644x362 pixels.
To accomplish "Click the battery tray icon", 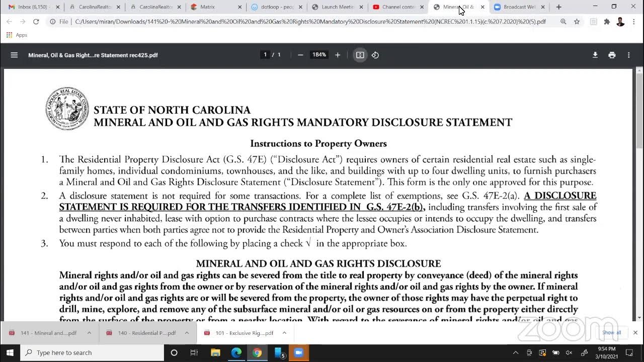I will [x=556, y=352].
